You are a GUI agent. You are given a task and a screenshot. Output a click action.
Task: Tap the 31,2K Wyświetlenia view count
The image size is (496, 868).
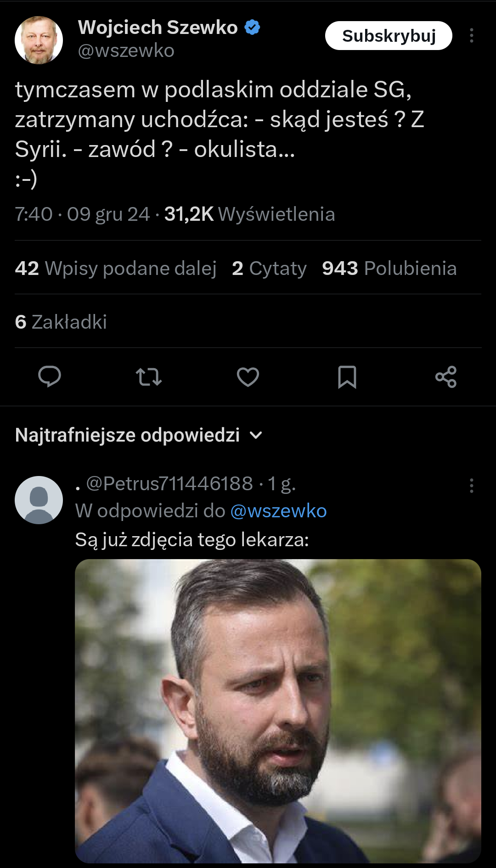coord(249,214)
